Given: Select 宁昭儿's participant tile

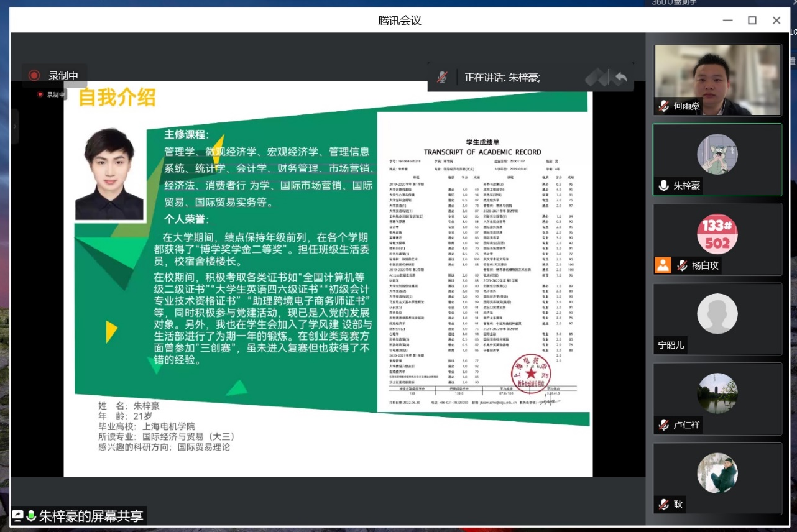Looking at the screenshot, I should [x=717, y=319].
